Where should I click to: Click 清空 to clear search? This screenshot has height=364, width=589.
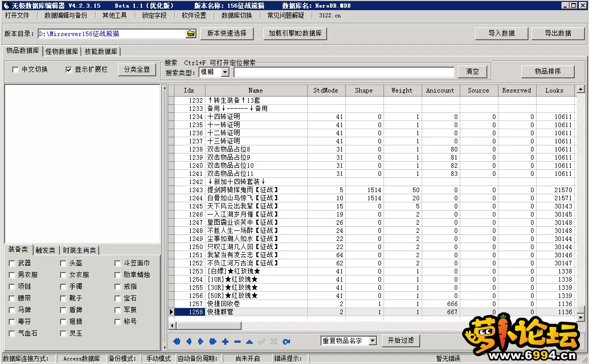[472, 72]
